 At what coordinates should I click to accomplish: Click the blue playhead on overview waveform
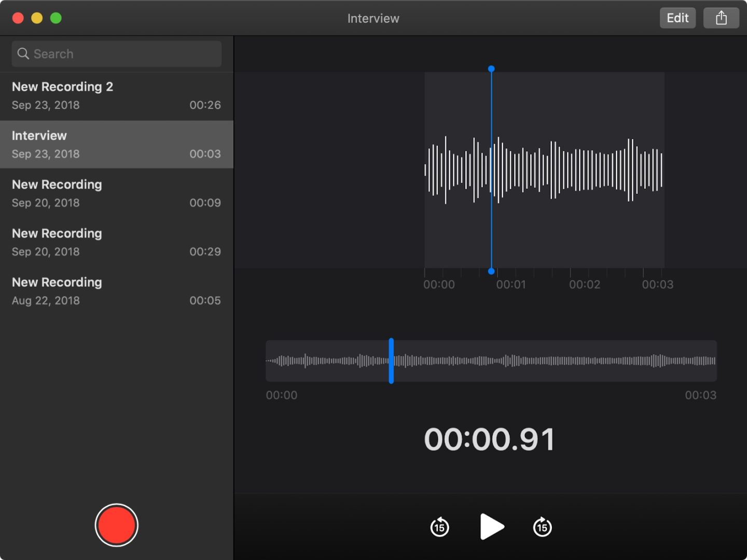tap(391, 361)
